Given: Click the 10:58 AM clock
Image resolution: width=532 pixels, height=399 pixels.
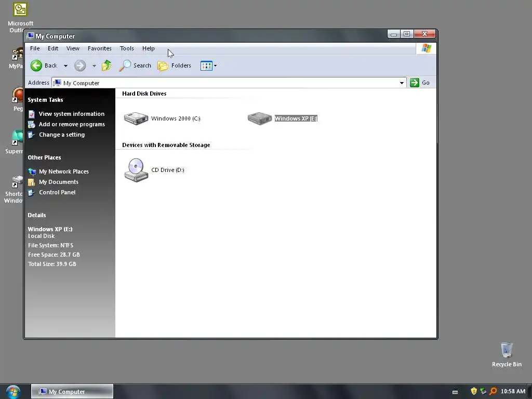Looking at the screenshot, I should click(x=513, y=391).
